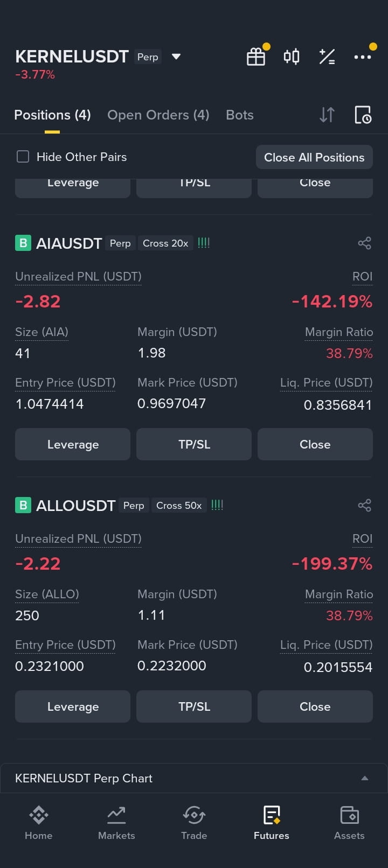Switch to Open Orders (4) tab
388x868 pixels.
158,115
